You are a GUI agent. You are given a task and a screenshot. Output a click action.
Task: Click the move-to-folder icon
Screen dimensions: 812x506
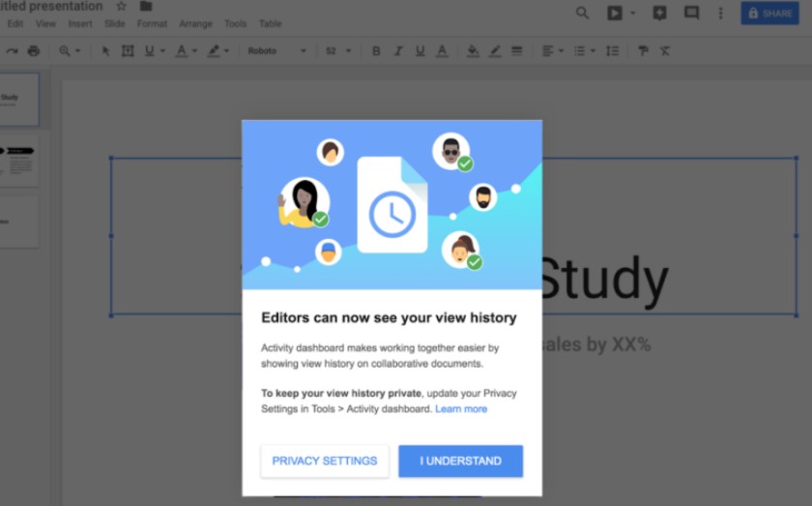tap(146, 7)
